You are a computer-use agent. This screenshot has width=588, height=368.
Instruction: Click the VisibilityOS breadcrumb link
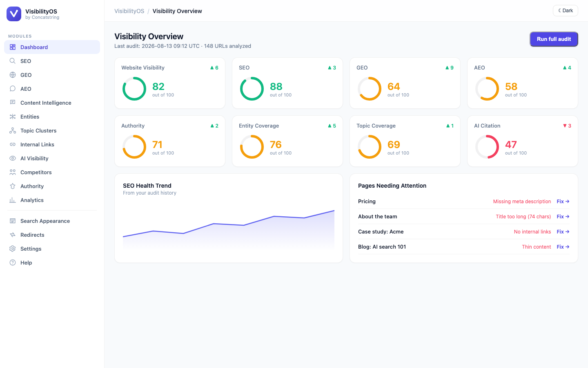pos(129,11)
